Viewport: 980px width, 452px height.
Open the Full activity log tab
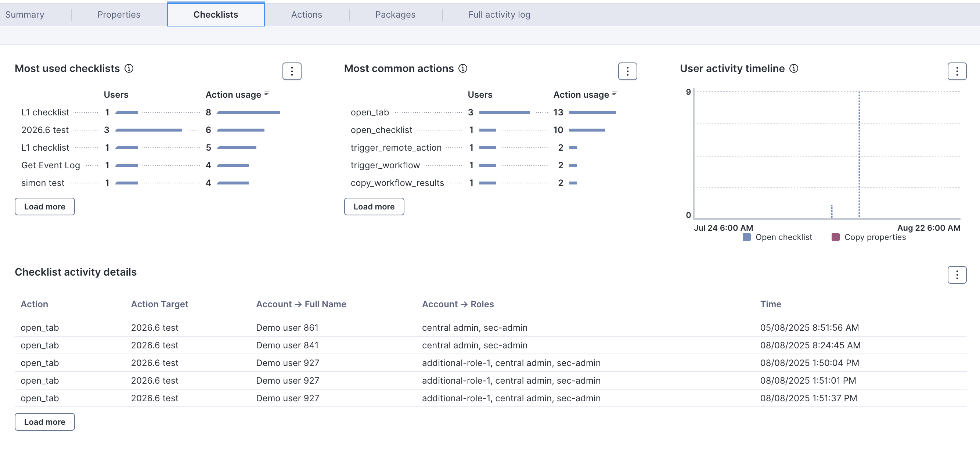pos(499,14)
